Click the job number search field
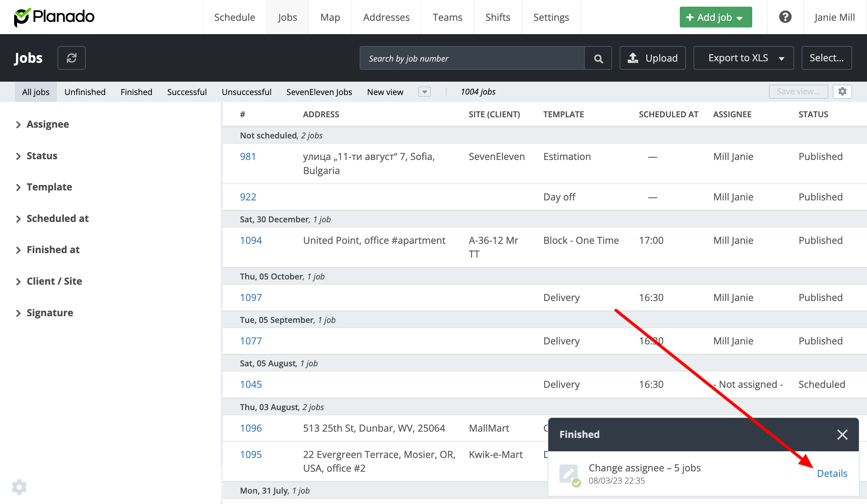 (472, 58)
